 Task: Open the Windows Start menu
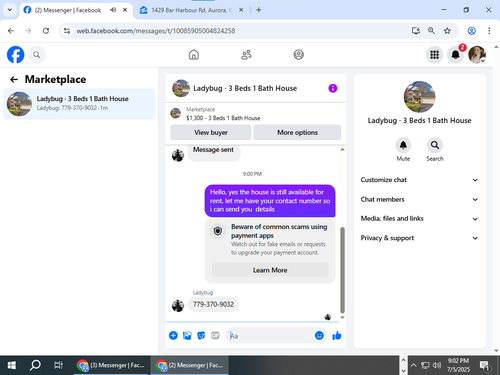point(12,365)
